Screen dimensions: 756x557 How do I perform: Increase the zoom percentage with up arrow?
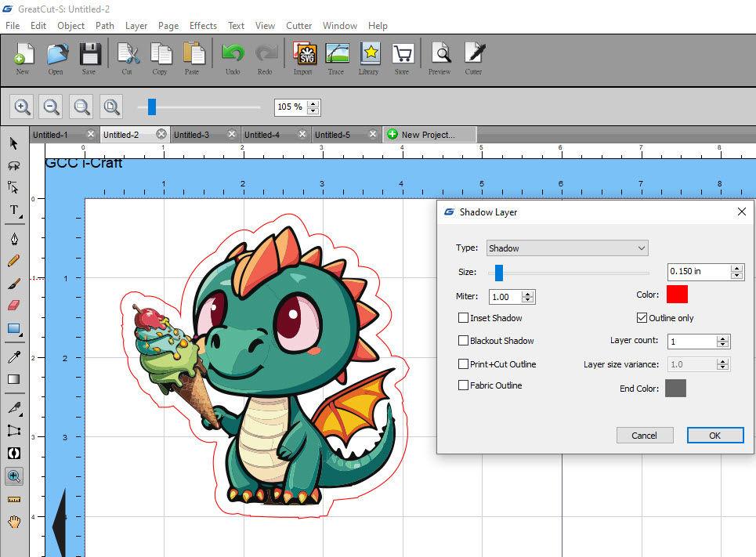313,103
